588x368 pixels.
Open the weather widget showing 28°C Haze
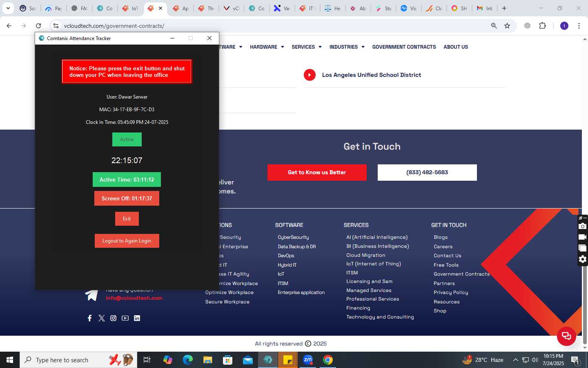point(483,360)
